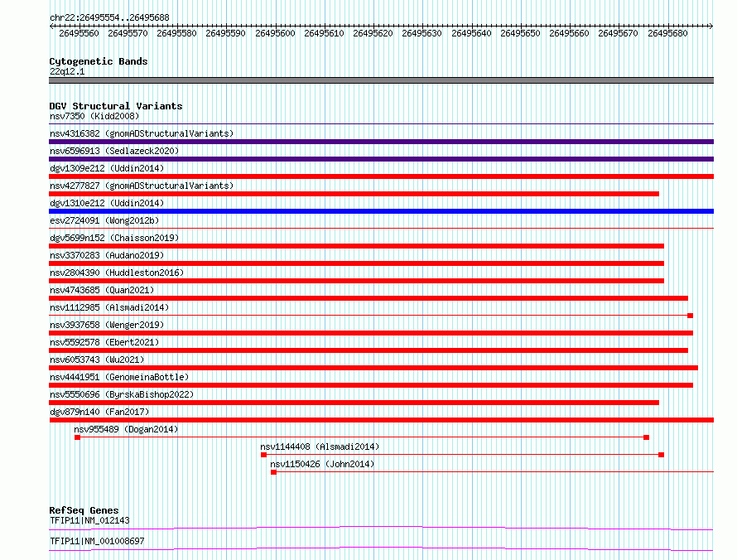Viewport: 737px width, 560px height.
Task: Click the red bar under nsv4277827
Action: 354,194
